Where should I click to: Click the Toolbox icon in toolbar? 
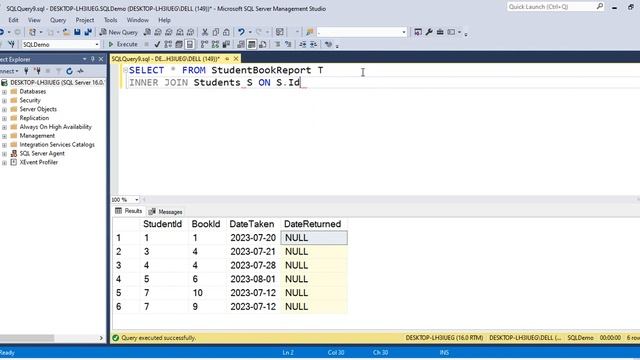[440, 32]
